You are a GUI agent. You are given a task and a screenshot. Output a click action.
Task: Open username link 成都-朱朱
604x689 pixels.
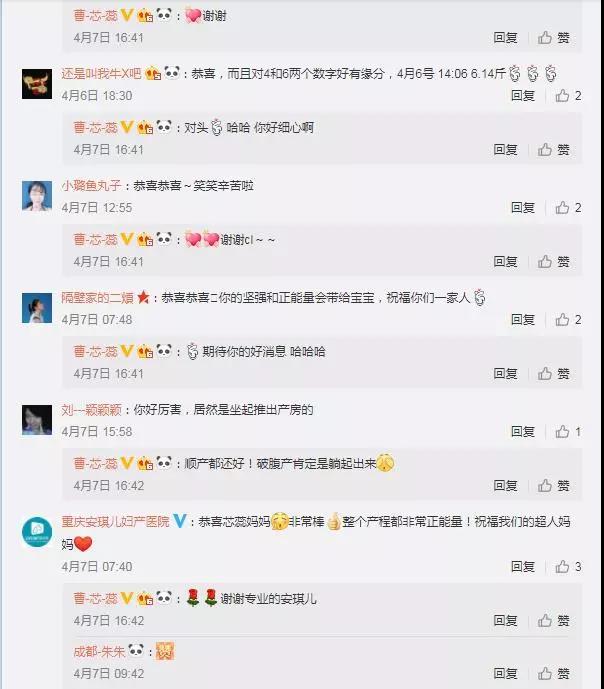click(x=99, y=651)
